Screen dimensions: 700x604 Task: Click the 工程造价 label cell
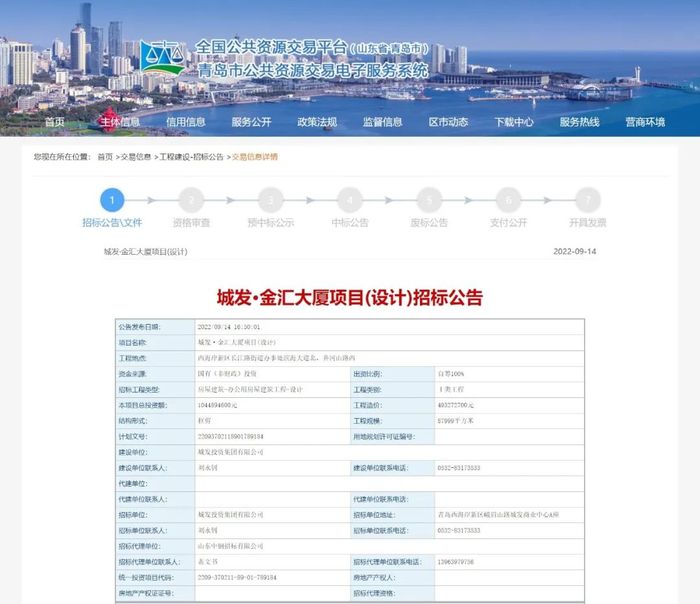click(x=392, y=405)
